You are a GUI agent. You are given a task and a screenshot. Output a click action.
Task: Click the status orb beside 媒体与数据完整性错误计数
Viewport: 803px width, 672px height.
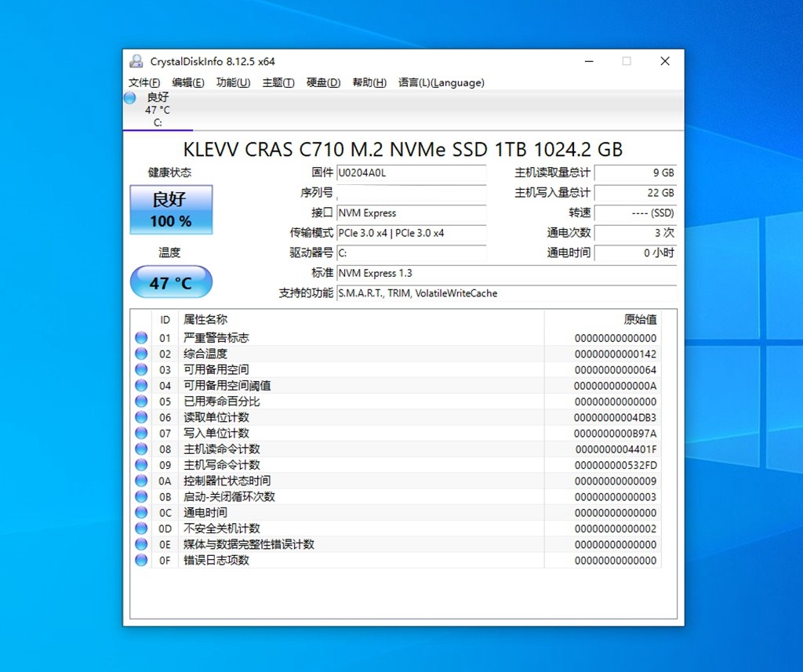coord(141,544)
